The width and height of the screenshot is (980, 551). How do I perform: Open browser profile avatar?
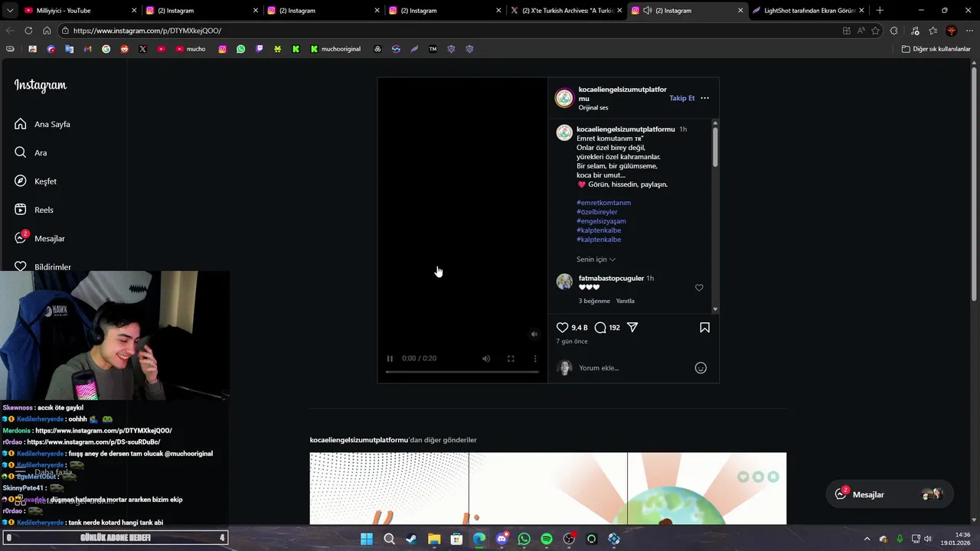pyautogui.click(x=952, y=31)
